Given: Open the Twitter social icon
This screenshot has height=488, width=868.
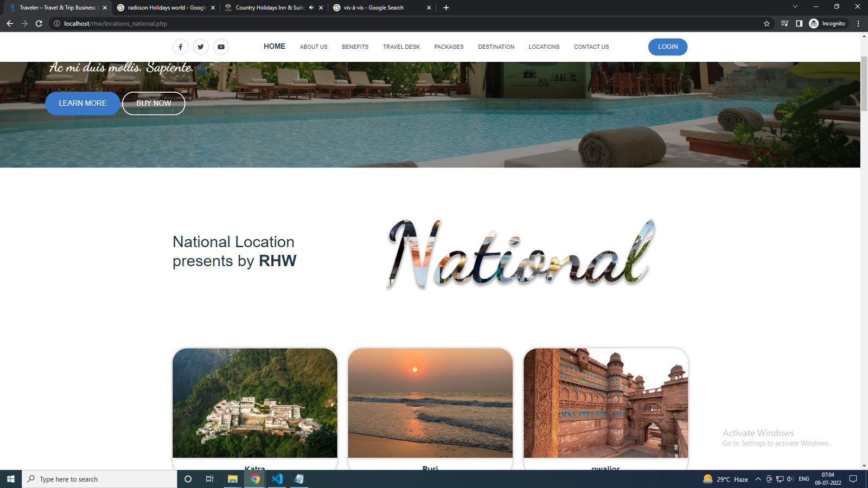Looking at the screenshot, I should 201,47.
